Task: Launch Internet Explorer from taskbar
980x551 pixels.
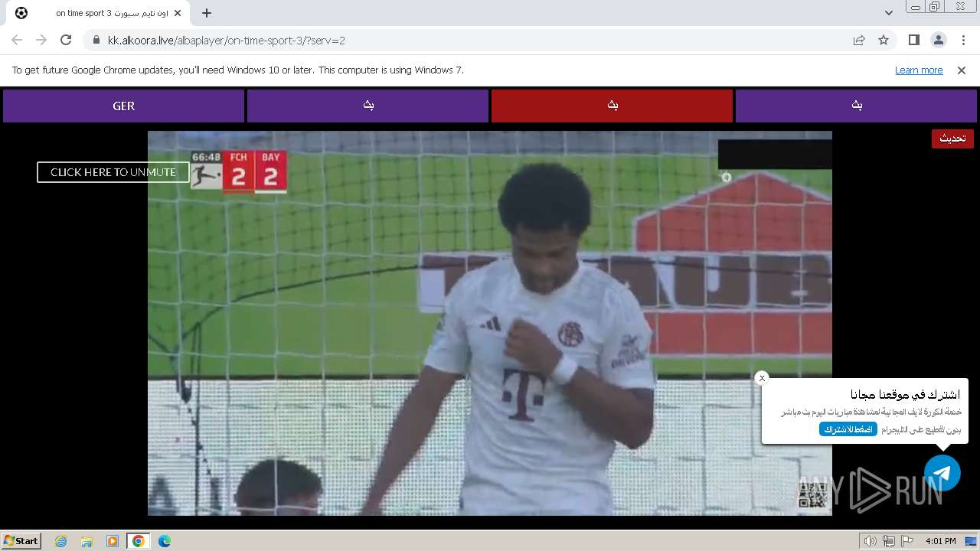Action: [x=61, y=541]
